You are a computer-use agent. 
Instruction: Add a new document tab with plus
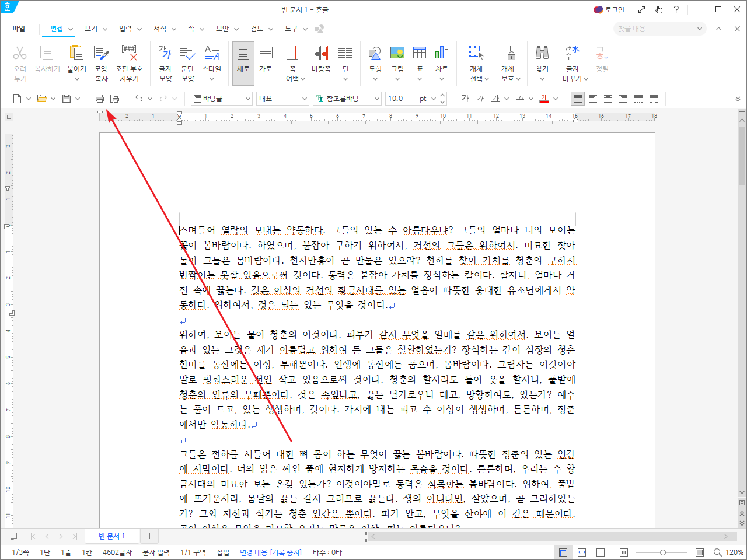click(149, 536)
